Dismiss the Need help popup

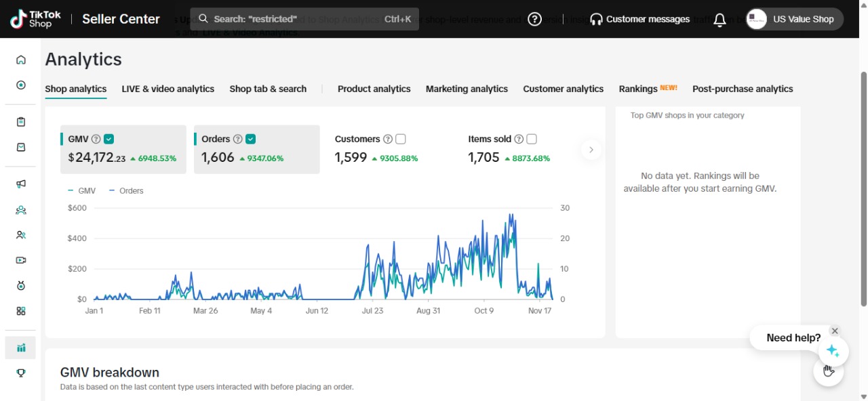click(835, 331)
